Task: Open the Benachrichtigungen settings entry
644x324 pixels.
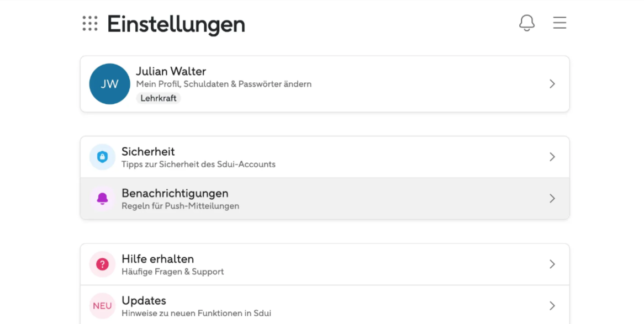Action: point(325,198)
